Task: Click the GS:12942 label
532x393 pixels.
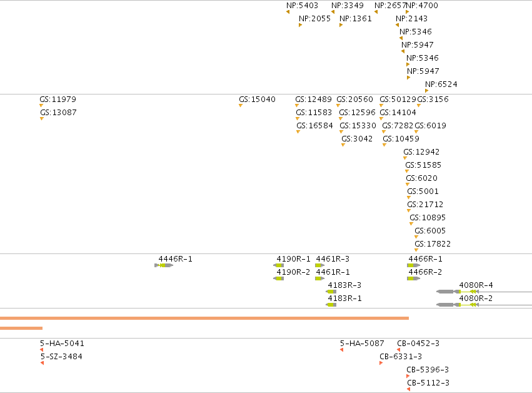Action: [x=421, y=152]
